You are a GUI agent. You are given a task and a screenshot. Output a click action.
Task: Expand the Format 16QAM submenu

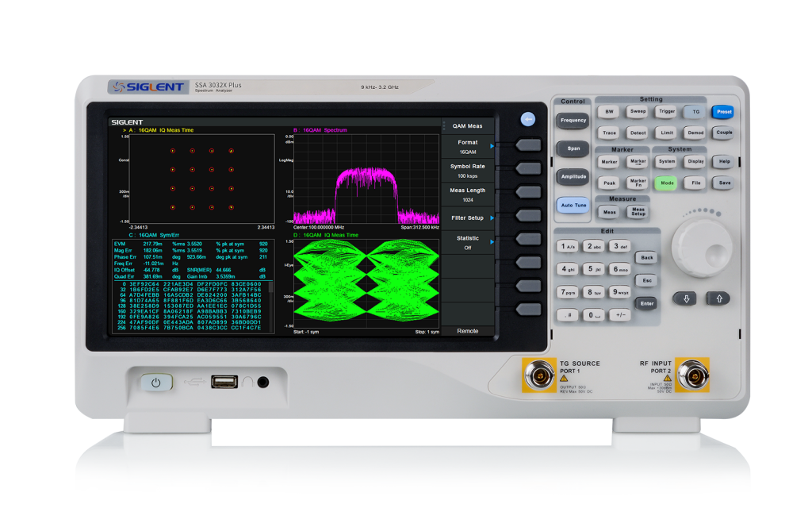pyautogui.click(x=467, y=146)
